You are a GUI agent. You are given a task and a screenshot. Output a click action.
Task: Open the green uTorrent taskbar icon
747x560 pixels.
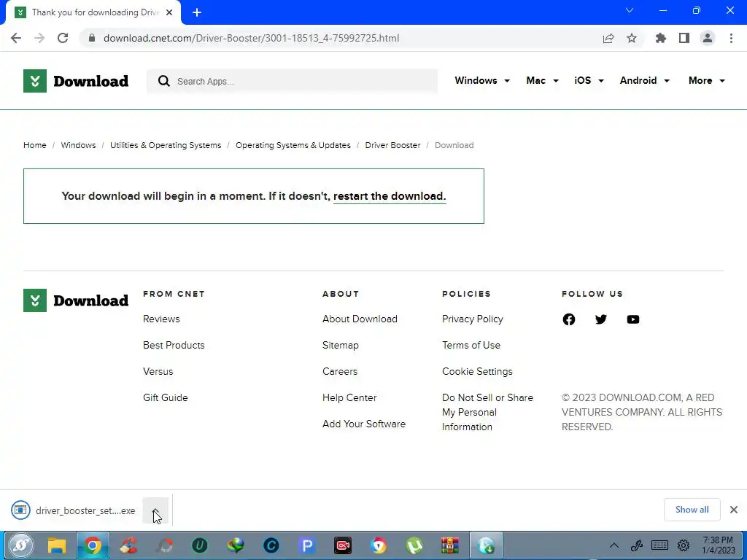[x=414, y=545]
